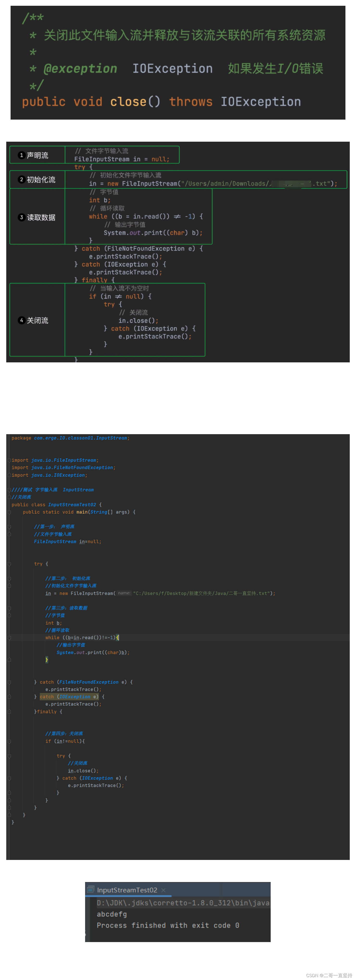
Task: Click the '读取数据' step label in the diagram
Action: [41, 217]
